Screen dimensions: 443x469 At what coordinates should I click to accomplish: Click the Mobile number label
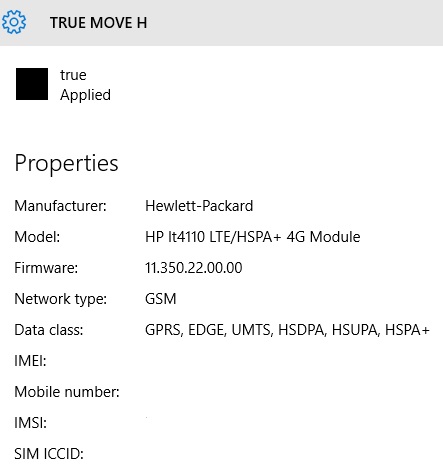67,392
